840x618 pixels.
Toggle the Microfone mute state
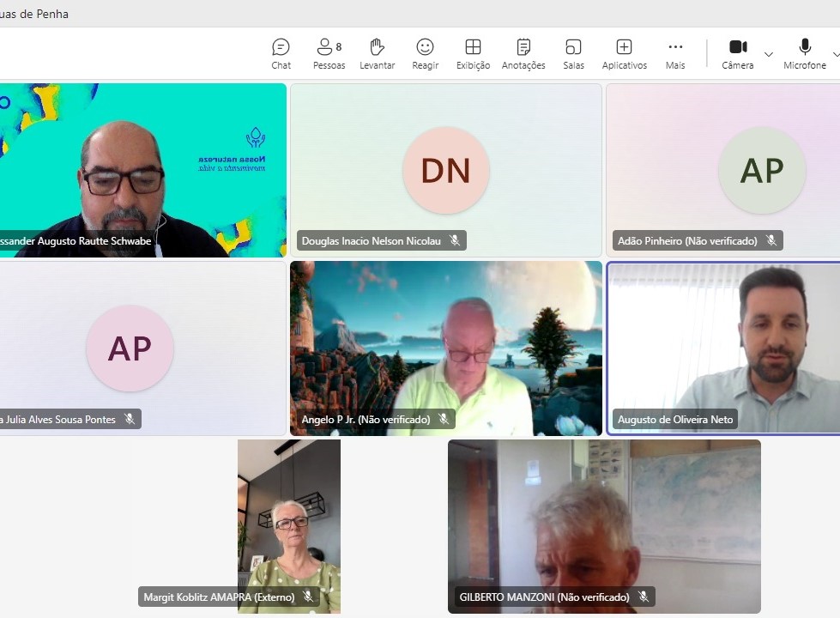804,54
